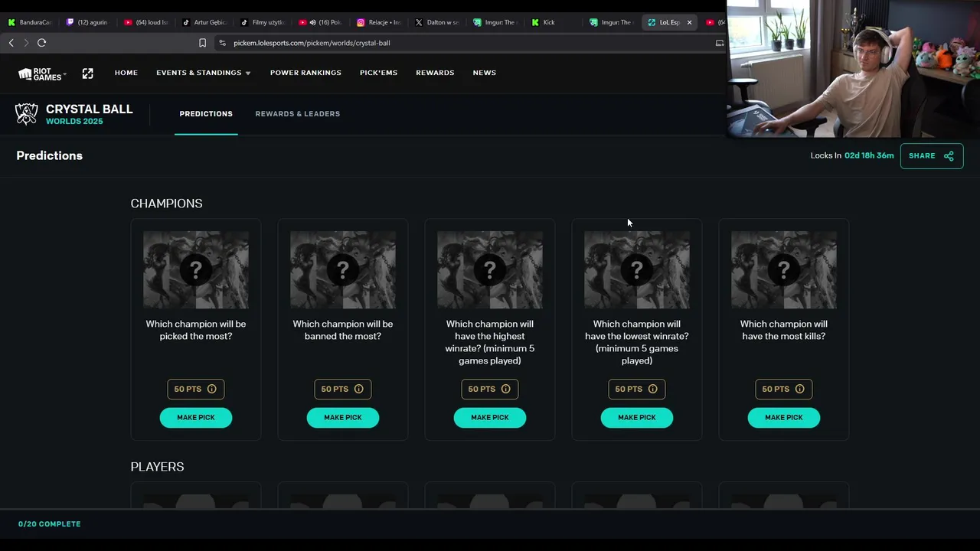Click the most banned champion placeholder image
This screenshot has height=551, width=980.
[343, 270]
